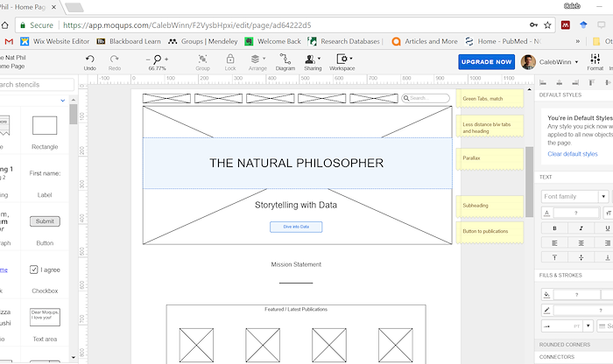Screen dimensions: 613x364
Task: Set text align left
Action: pos(554,243)
